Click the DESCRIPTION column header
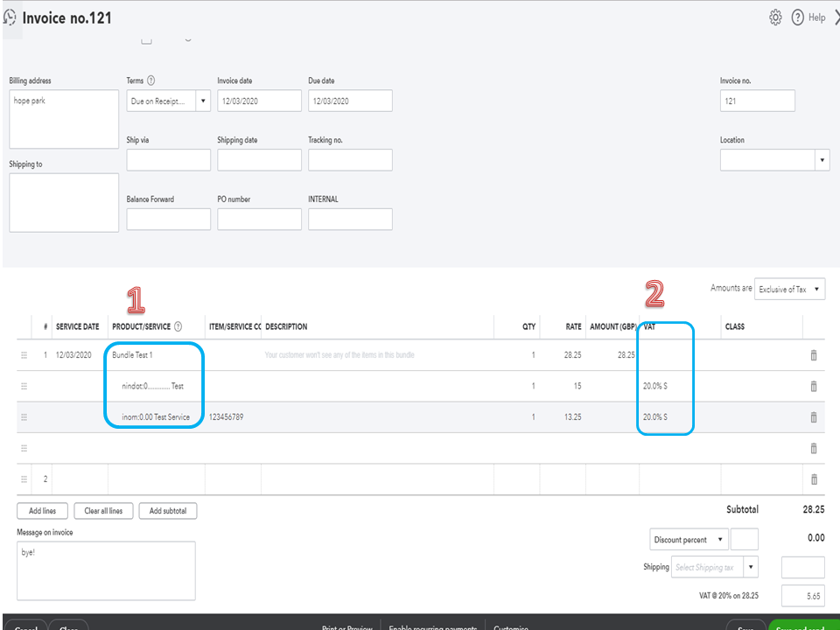840x630 pixels. pos(287,326)
